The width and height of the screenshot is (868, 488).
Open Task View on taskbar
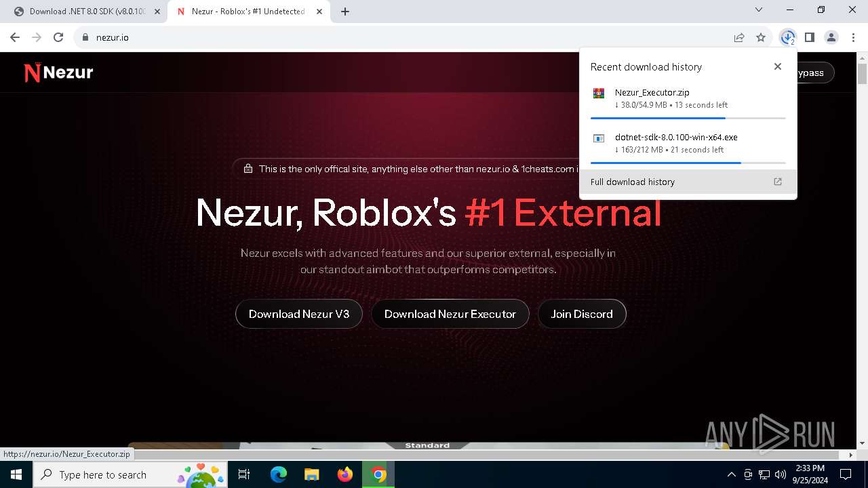click(244, 474)
